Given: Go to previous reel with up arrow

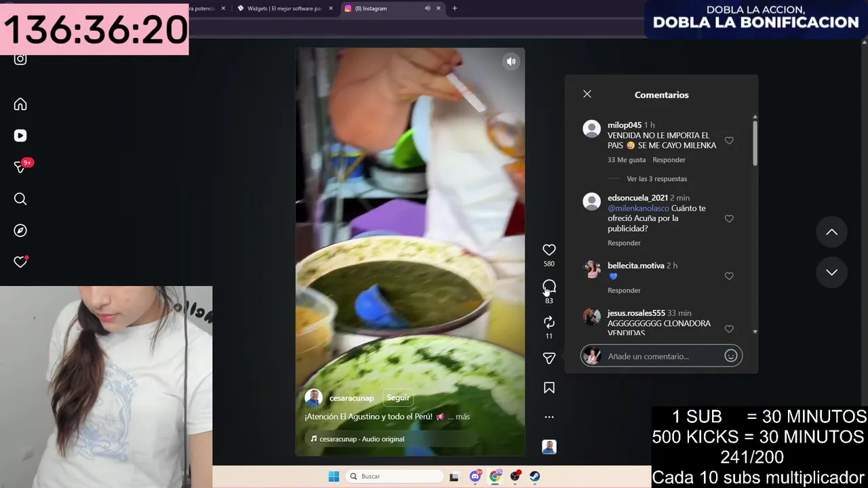Looking at the screenshot, I should (x=831, y=232).
